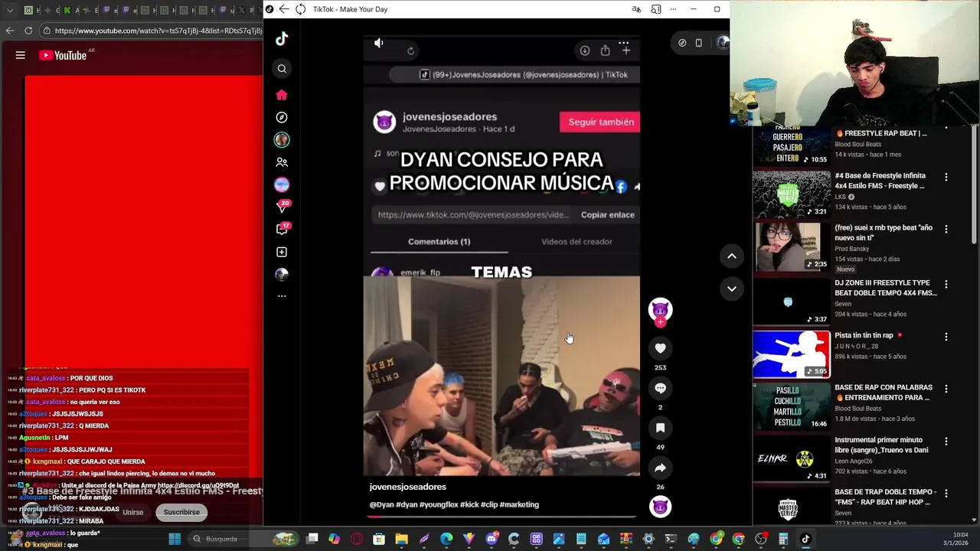Share the TikTok video via arrow icon
Viewport: 980px width, 551px height.
point(660,468)
